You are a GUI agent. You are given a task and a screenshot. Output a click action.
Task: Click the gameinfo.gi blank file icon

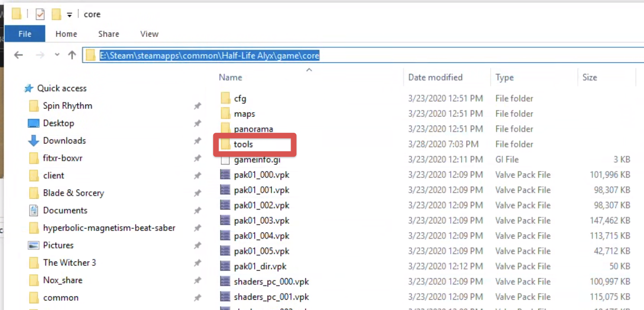coord(225,159)
